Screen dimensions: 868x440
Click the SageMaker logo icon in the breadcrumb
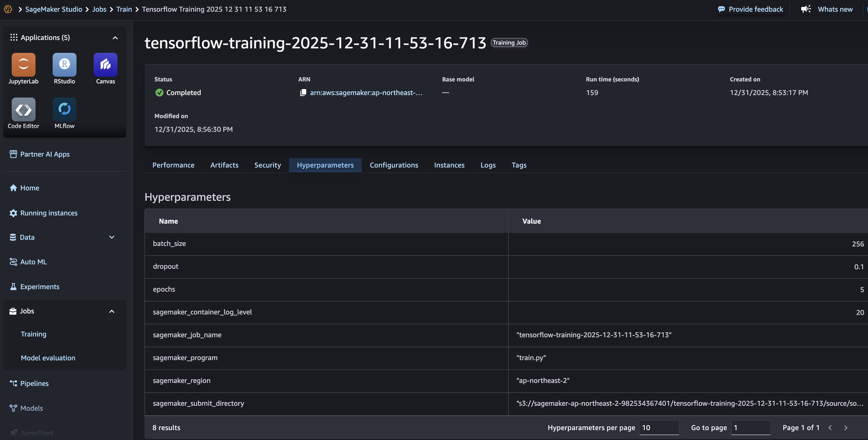coord(8,9)
